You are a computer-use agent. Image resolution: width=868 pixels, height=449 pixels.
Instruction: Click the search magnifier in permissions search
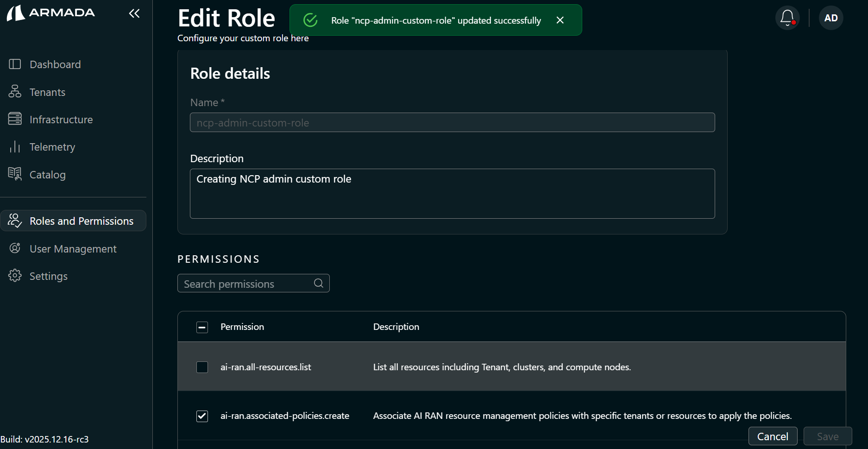point(318,283)
